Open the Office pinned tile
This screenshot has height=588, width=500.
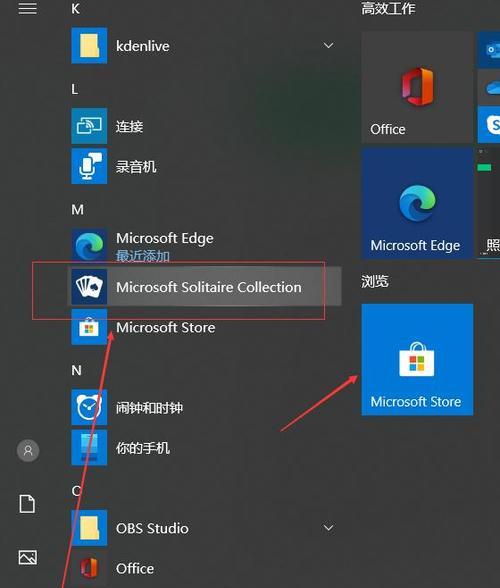[x=417, y=87]
